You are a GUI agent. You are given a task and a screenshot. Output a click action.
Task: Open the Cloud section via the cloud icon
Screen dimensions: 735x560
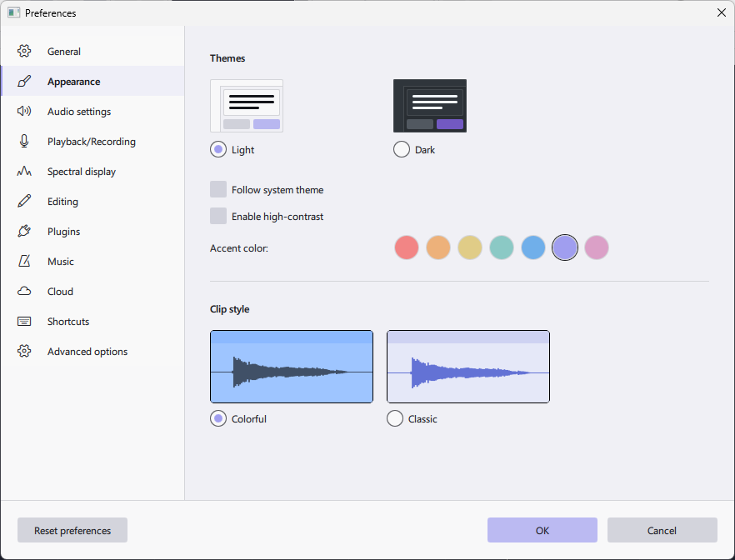[x=24, y=291]
